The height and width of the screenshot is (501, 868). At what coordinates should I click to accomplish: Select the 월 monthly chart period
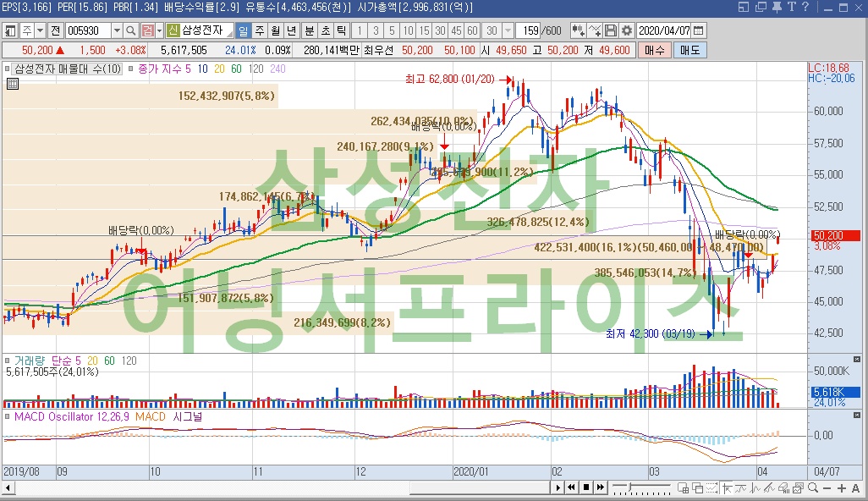(x=275, y=30)
